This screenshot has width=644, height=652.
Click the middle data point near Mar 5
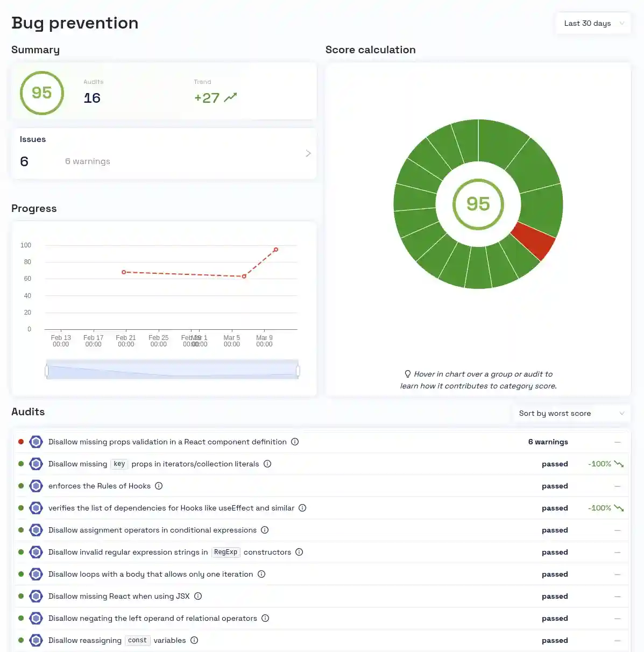coord(244,277)
